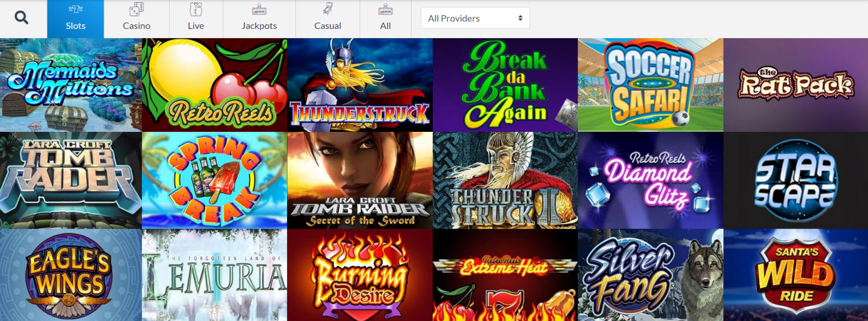Show the All games tab
The image size is (868, 321).
385,19
